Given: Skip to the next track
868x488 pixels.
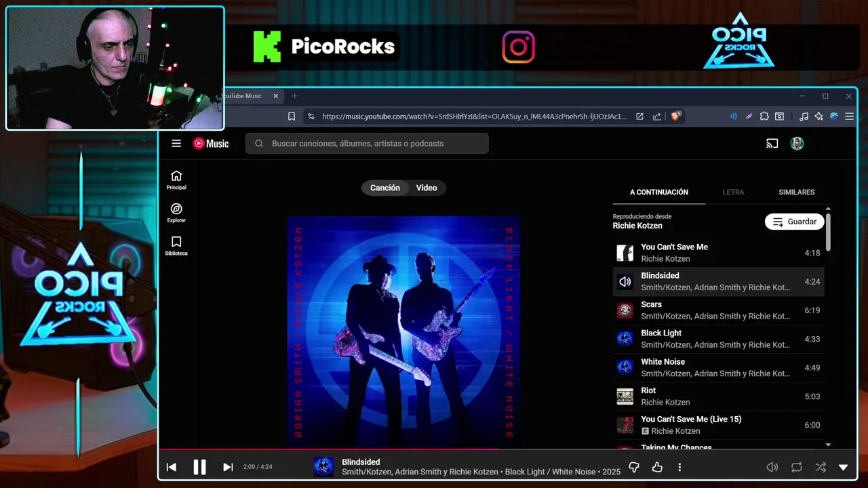Looking at the screenshot, I should [228, 467].
